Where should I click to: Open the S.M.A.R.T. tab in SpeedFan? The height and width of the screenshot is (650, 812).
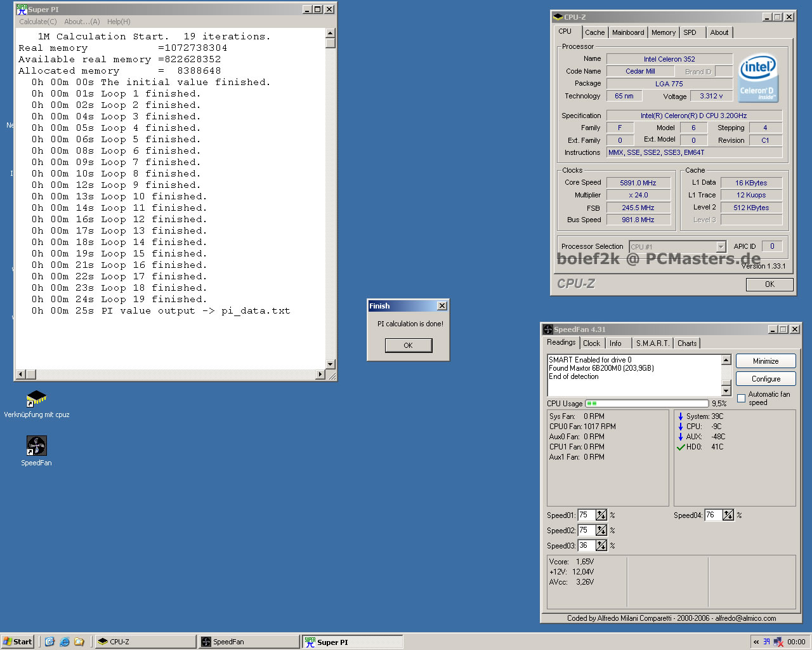click(653, 343)
